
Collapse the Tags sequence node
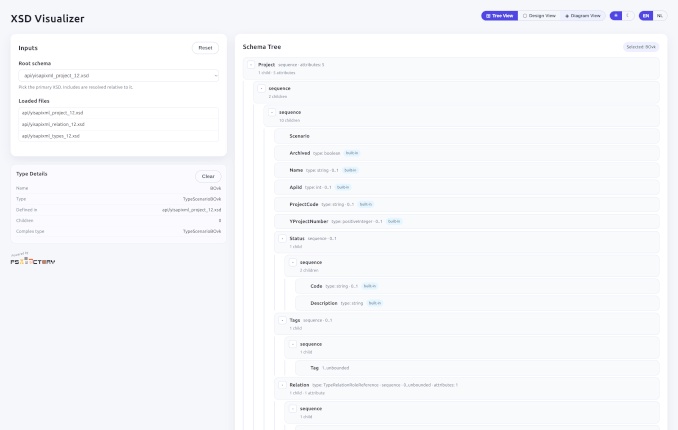(281, 320)
